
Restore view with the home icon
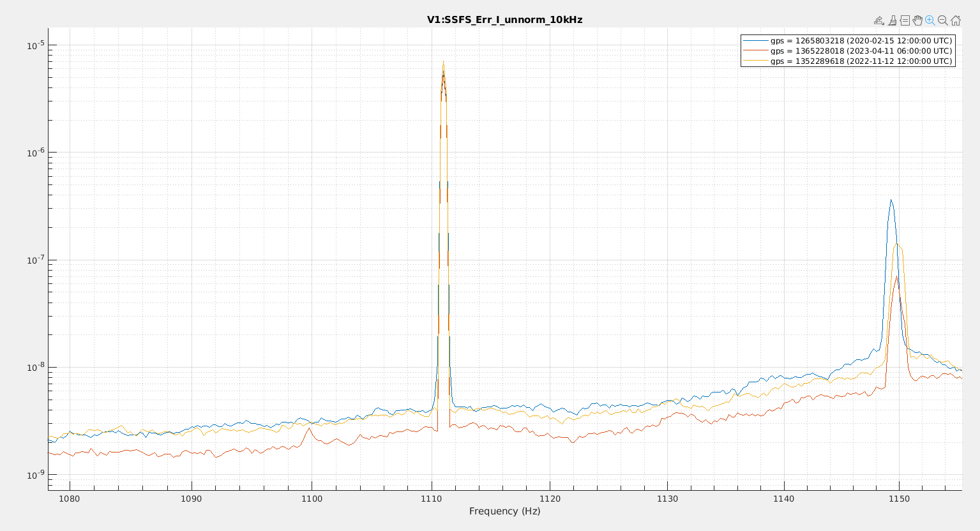[x=956, y=20]
